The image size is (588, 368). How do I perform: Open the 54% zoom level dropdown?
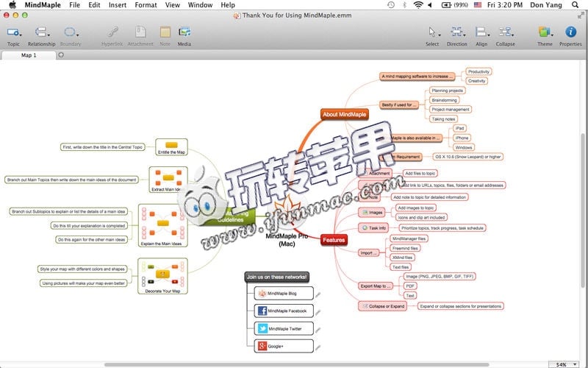pos(564,364)
